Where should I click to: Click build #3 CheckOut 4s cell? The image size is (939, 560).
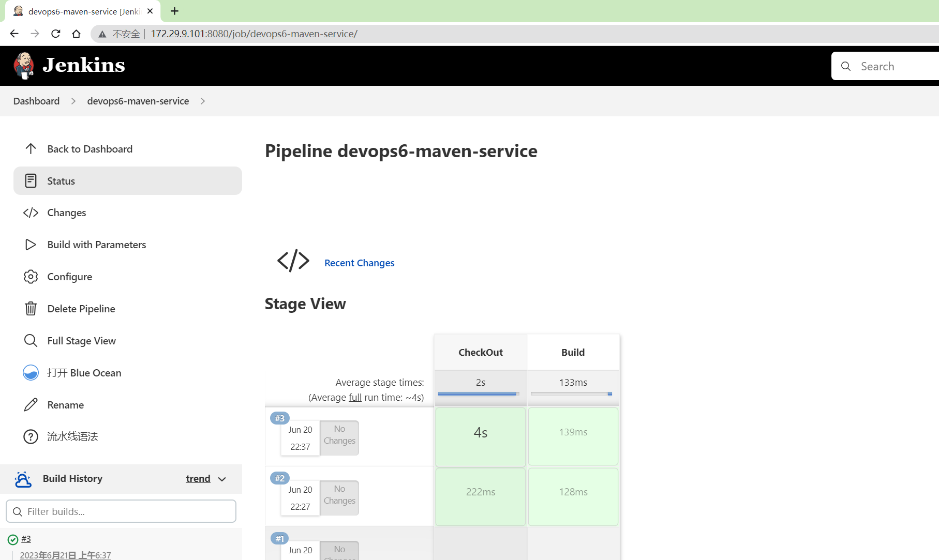(481, 437)
